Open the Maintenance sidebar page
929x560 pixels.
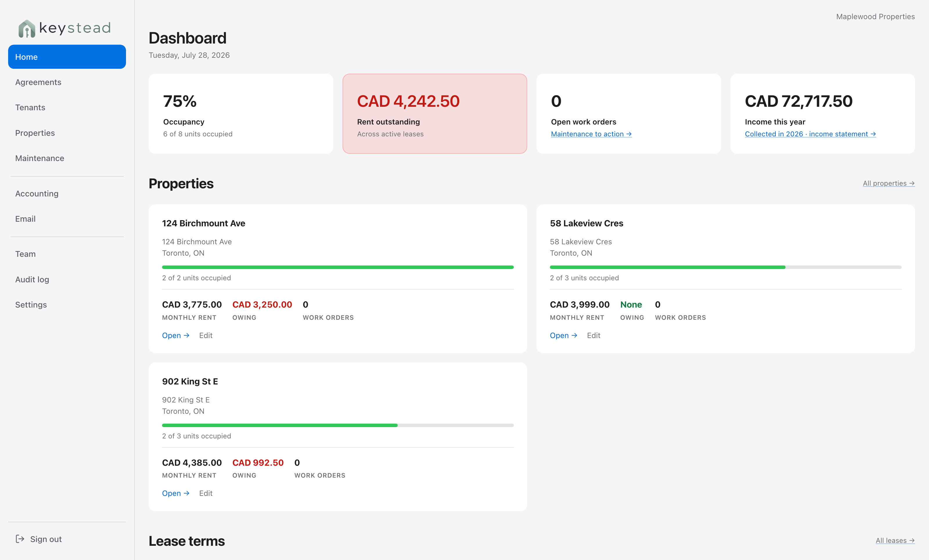coord(67,158)
